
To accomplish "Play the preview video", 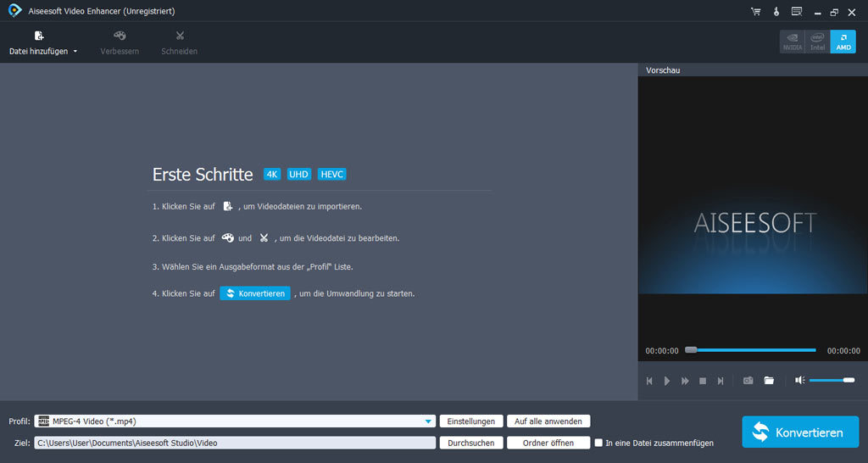I will tap(667, 381).
